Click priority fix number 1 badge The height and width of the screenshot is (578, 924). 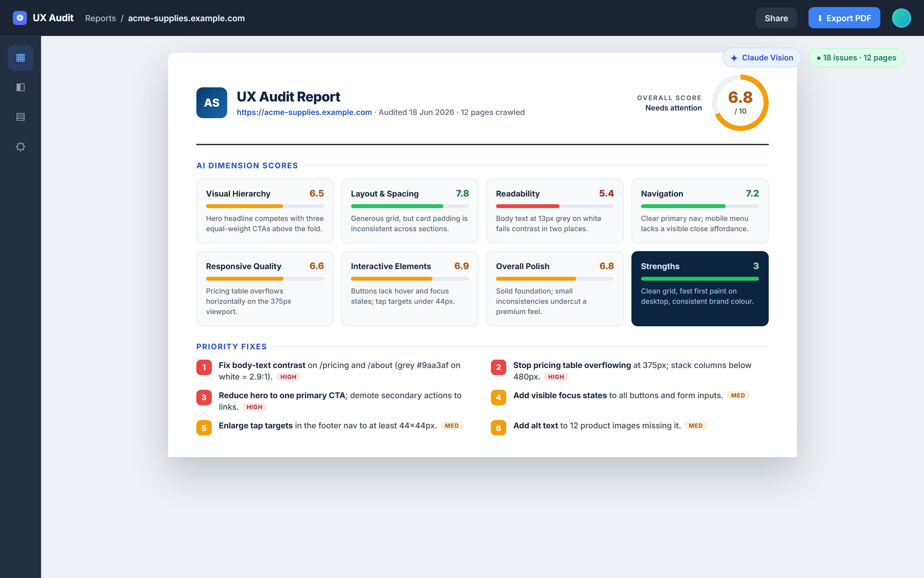pos(204,367)
